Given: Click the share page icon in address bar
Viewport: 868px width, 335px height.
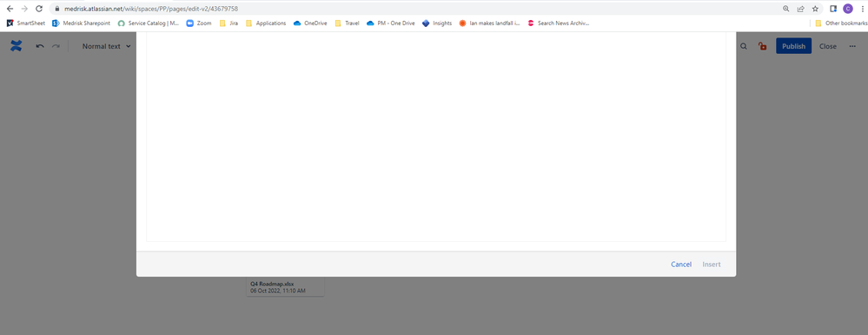Looking at the screenshot, I should pos(800,9).
